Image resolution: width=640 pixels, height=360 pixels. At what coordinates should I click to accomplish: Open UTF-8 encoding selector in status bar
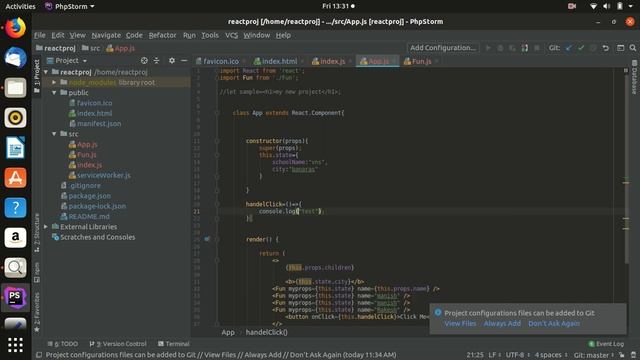tap(518, 355)
